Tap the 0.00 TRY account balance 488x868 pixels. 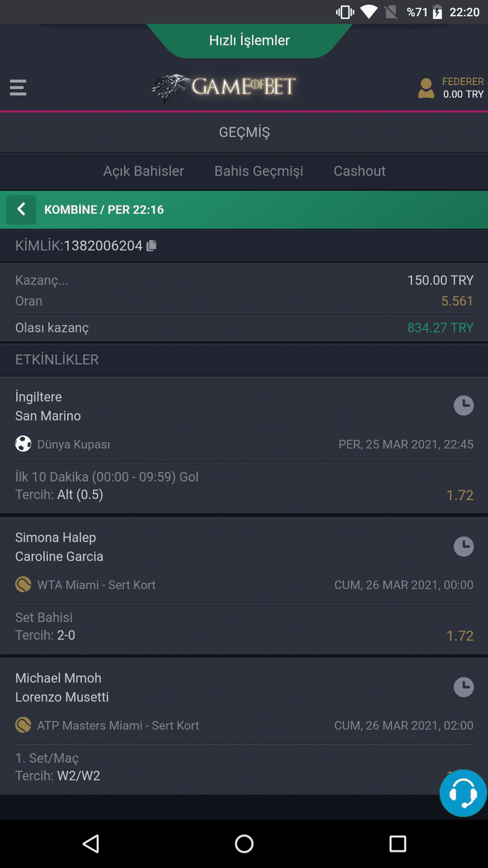pyautogui.click(x=463, y=94)
